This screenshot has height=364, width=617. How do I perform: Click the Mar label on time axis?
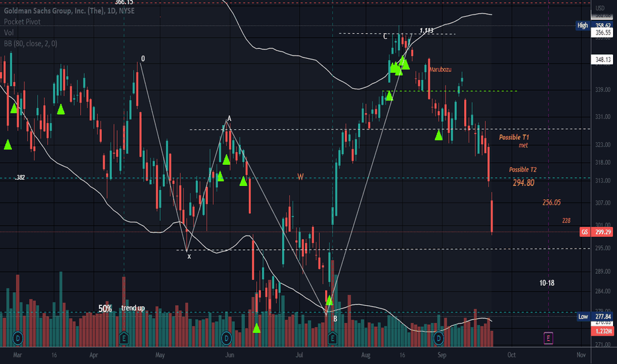click(17, 355)
